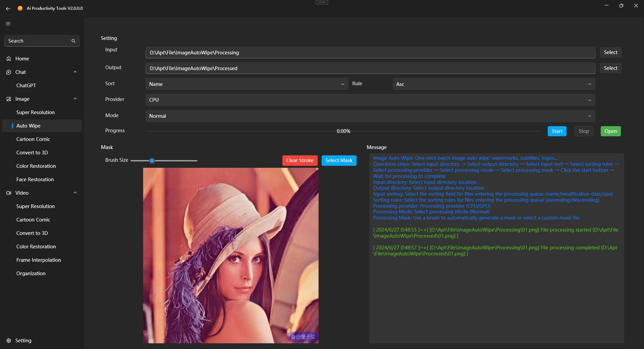
Task: Click the Video camera icon
Action: [x=9, y=193]
